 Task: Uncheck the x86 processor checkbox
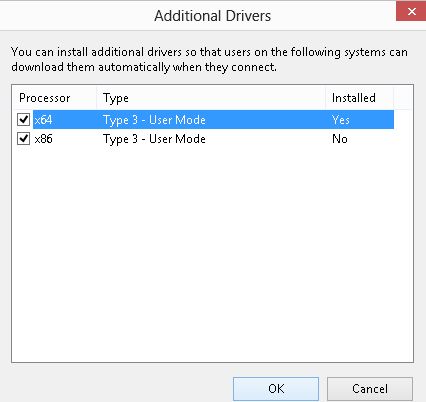pyautogui.click(x=24, y=138)
